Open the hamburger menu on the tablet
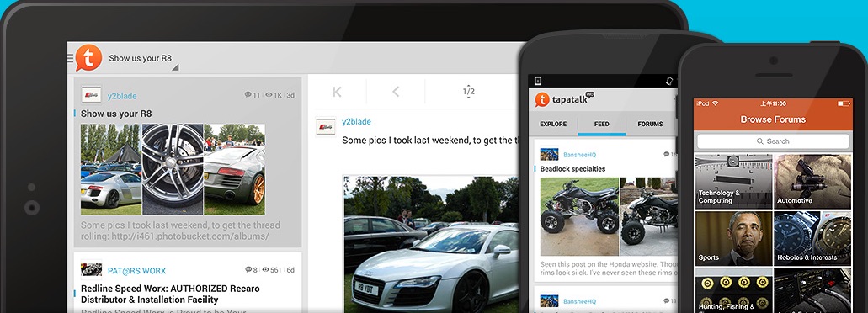This screenshot has width=868, height=313. click(x=71, y=58)
